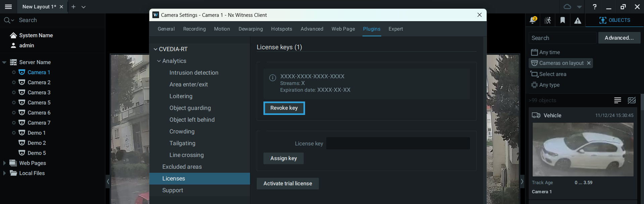The height and width of the screenshot is (204, 644).
Task: Switch to the General tab
Action: (x=166, y=29)
